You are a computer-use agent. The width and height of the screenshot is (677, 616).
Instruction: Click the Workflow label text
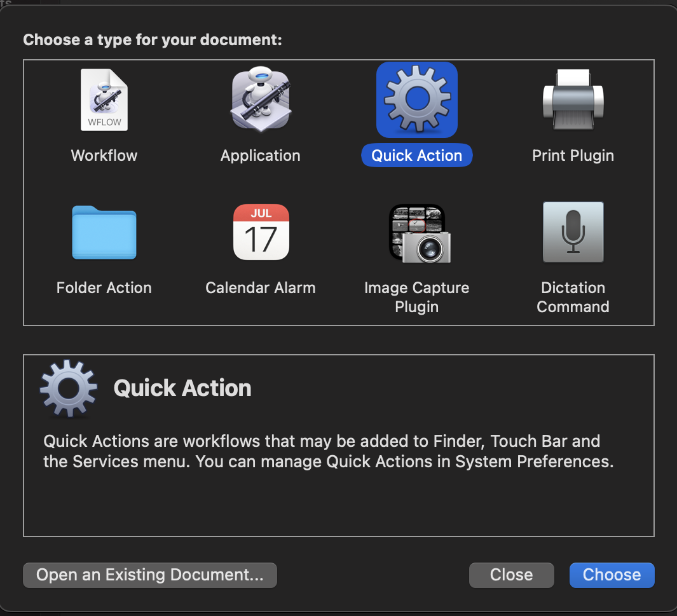[104, 155]
